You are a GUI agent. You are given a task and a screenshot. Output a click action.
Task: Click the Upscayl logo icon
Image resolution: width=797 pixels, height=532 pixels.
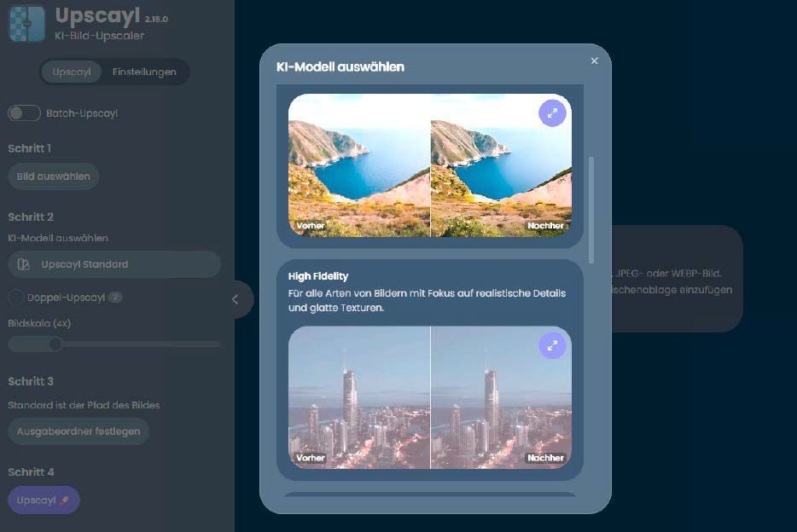click(26, 21)
